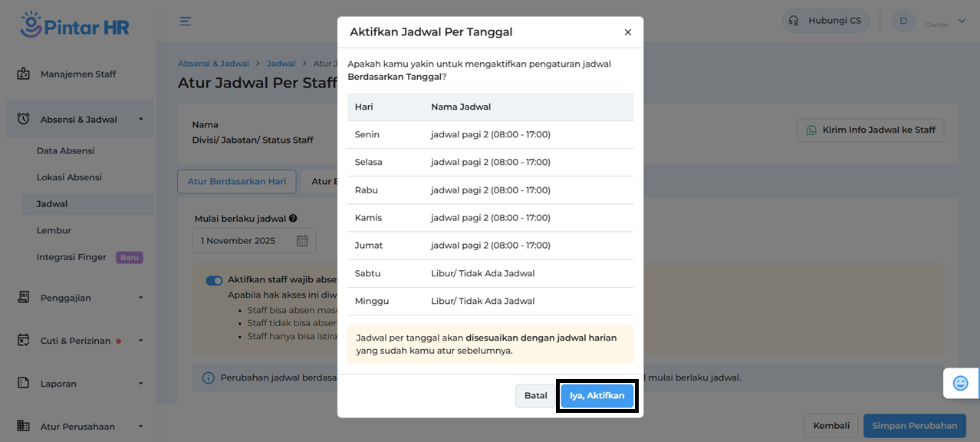This screenshot has height=442, width=980.
Task: Select the Atur Berdasarkan Hari tab
Action: (236, 182)
